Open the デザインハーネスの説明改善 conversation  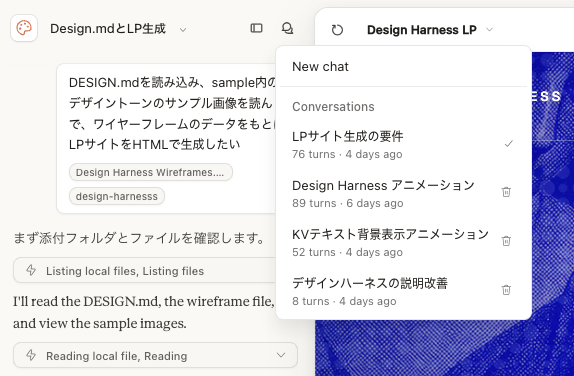[x=403, y=292]
